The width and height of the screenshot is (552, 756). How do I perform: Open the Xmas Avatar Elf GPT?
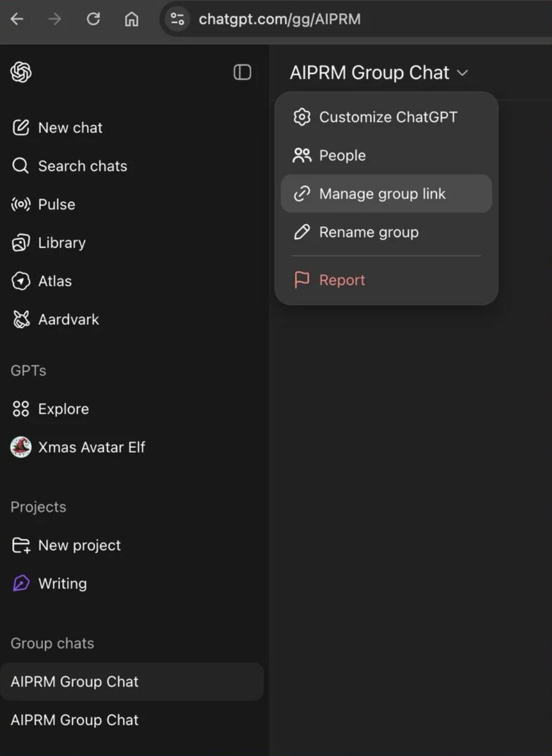[x=91, y=447]
